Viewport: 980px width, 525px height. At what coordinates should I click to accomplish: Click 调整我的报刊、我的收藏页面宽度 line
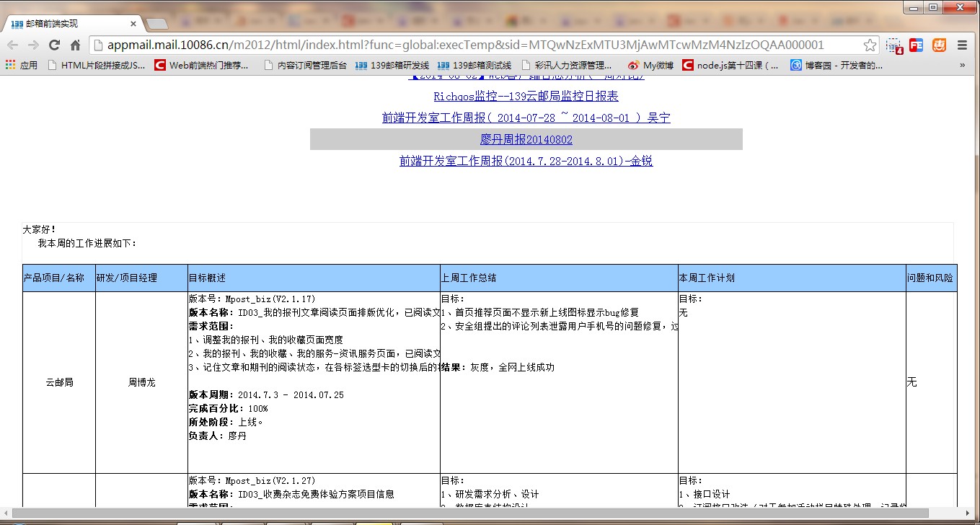(x=265, y=340)
